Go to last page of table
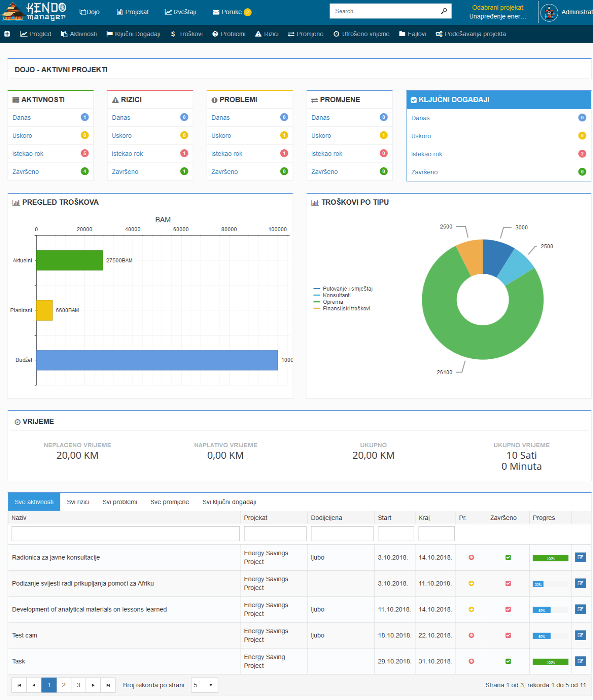 tap(108, 685)
